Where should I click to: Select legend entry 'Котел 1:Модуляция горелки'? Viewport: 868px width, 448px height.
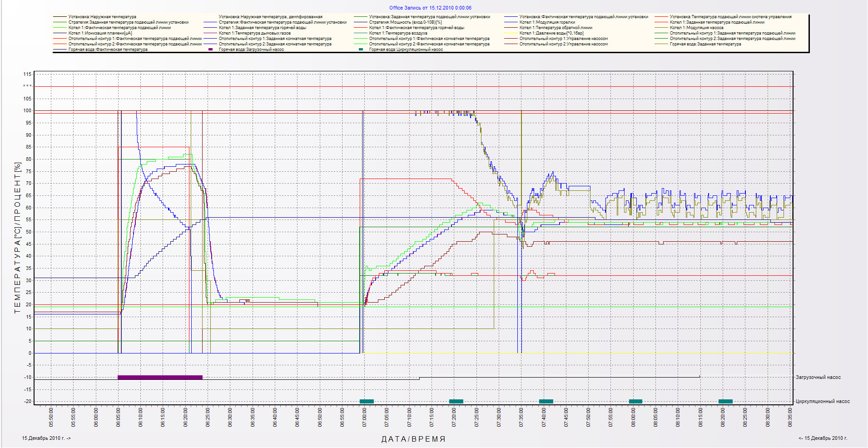547,22
